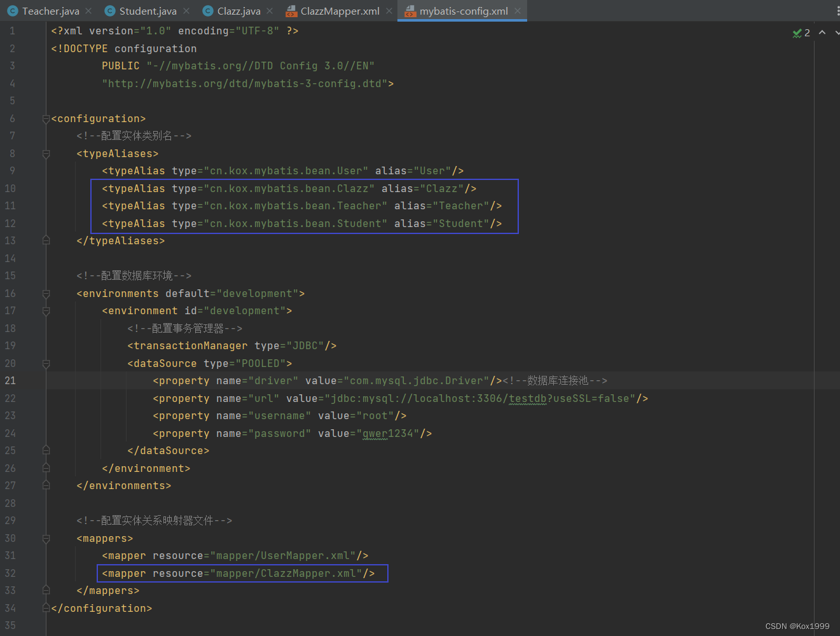The image size is (840, 636).
Task: Click the XML encoding "UTF-8" value
Action: 258,31
